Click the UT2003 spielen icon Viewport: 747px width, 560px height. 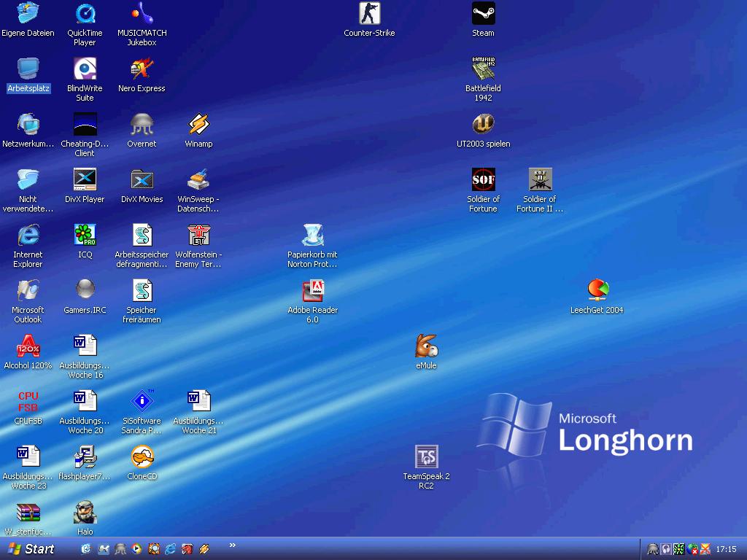[483, 124]
